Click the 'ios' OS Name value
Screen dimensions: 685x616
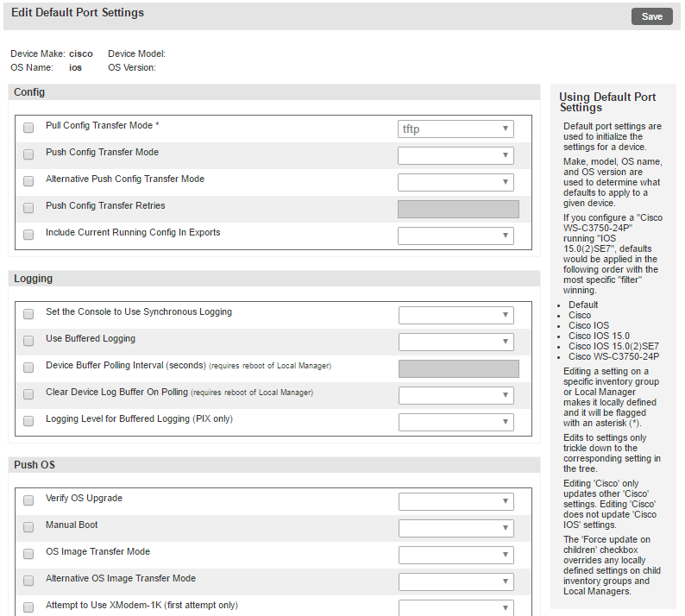tap(75, 67)
